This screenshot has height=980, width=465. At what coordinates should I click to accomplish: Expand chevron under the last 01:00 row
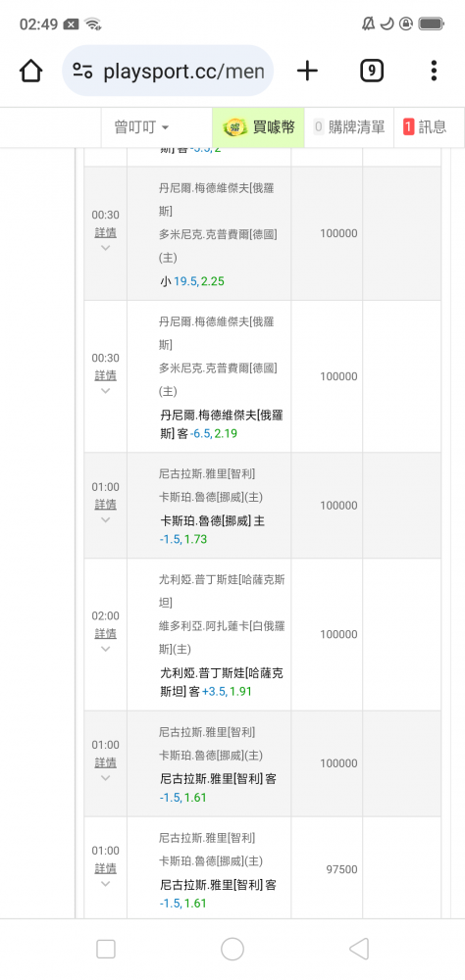point(105,884)
